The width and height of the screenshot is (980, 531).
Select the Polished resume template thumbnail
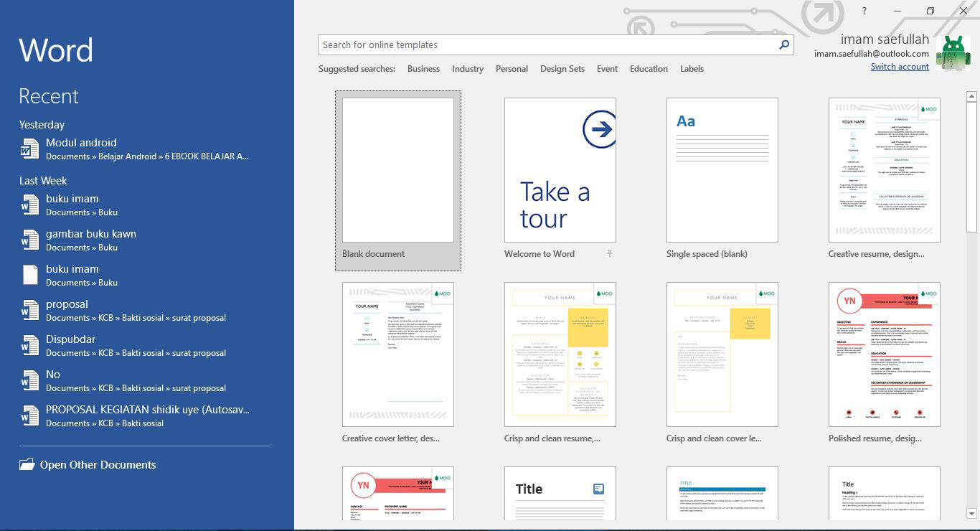(885, 354)
